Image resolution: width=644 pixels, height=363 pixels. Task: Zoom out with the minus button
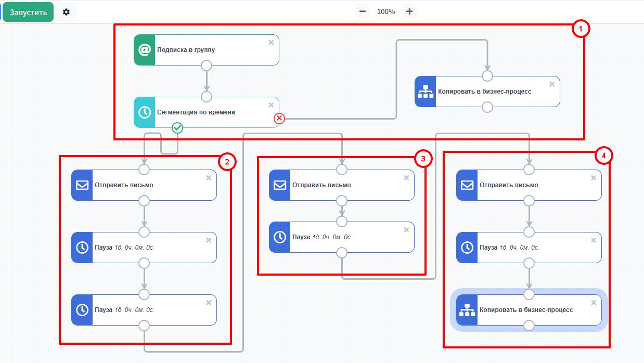[x=363, y=11]
